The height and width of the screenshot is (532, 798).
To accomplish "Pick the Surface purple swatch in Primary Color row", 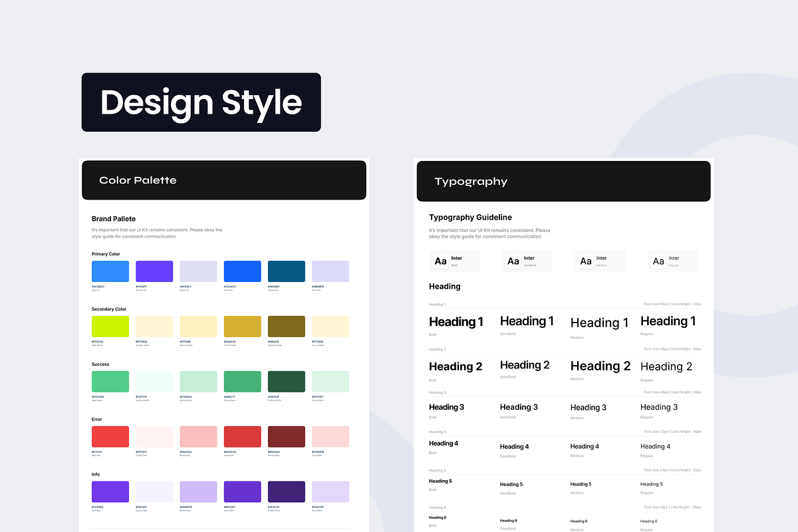I will click(154, 271).
